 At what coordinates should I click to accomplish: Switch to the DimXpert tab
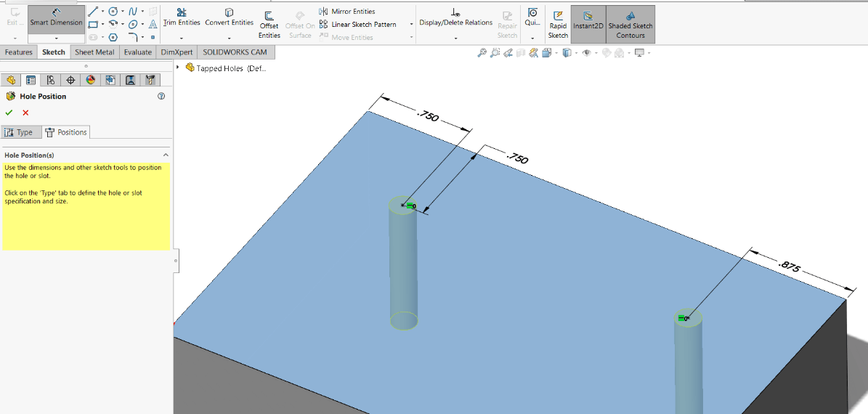177,52
